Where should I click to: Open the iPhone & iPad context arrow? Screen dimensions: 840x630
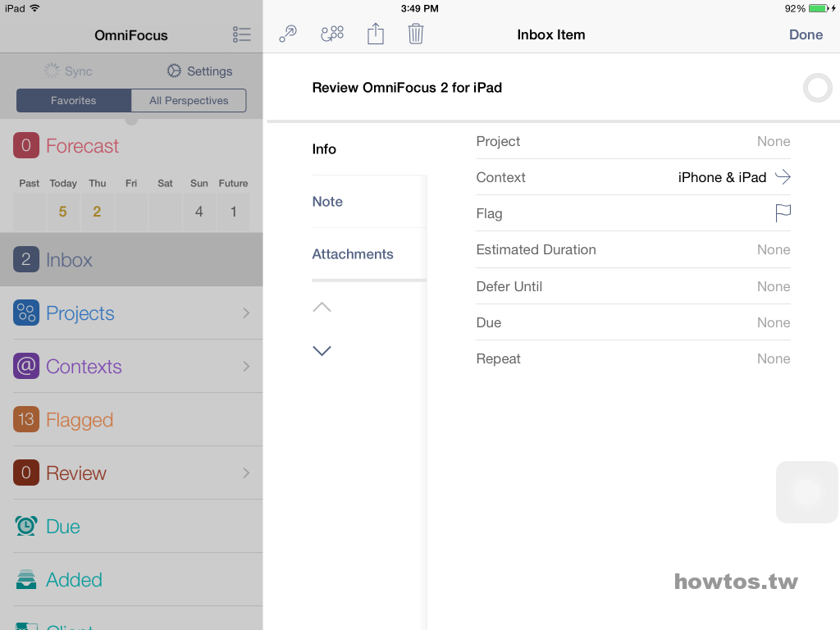[783, 177]
